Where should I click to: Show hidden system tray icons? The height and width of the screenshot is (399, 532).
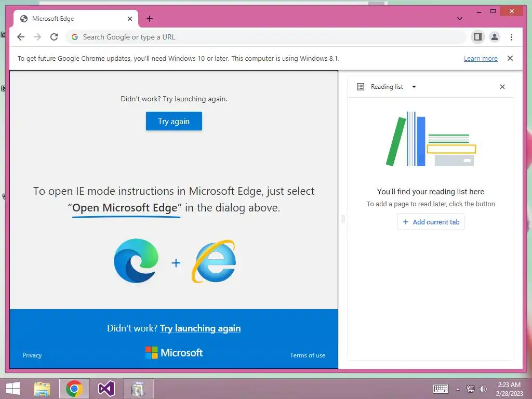coord(458,389)
